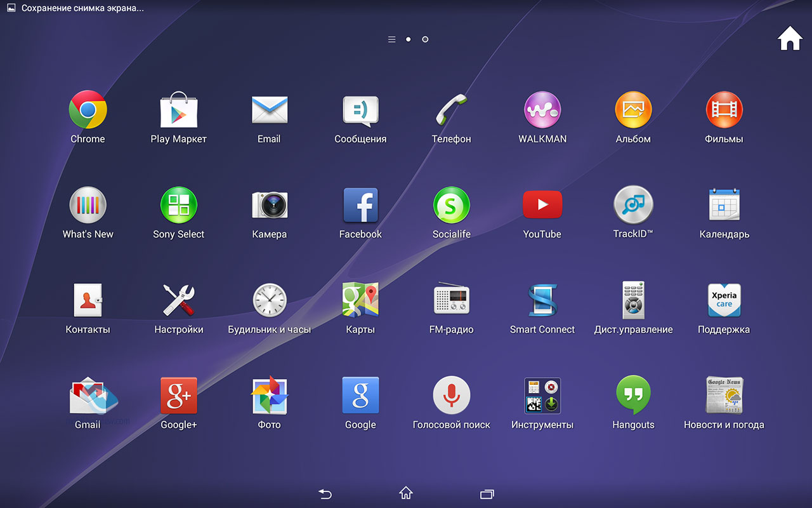
Task: Open the Инструменты folder
Action: tap(542, 396)
